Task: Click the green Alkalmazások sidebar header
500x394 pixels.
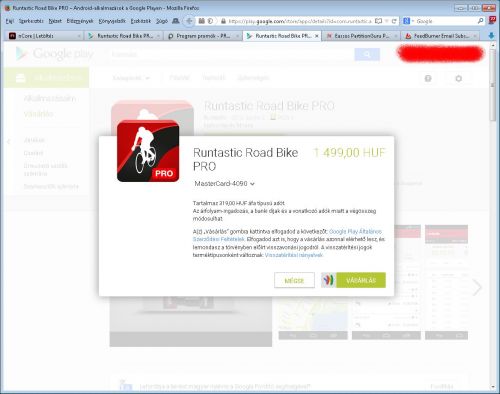Action: pos(47,78)
